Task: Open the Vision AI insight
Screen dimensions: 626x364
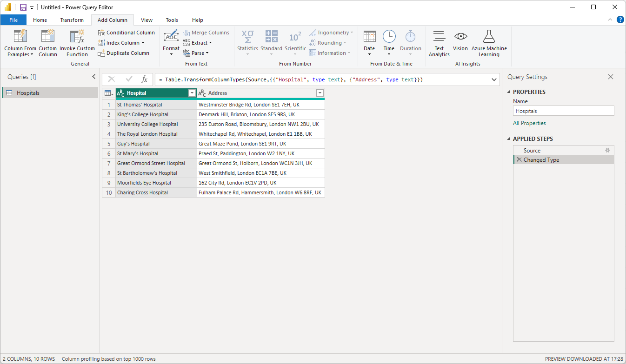Action: (460, 37)
